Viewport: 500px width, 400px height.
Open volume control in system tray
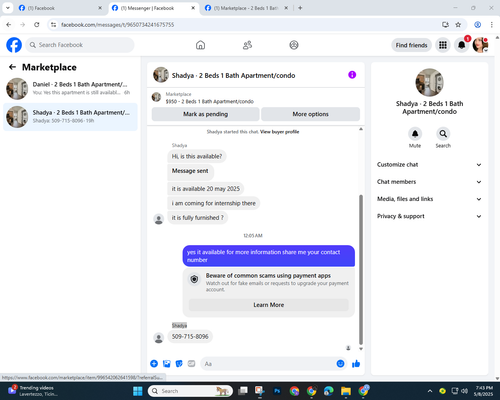tap(464, 391)
